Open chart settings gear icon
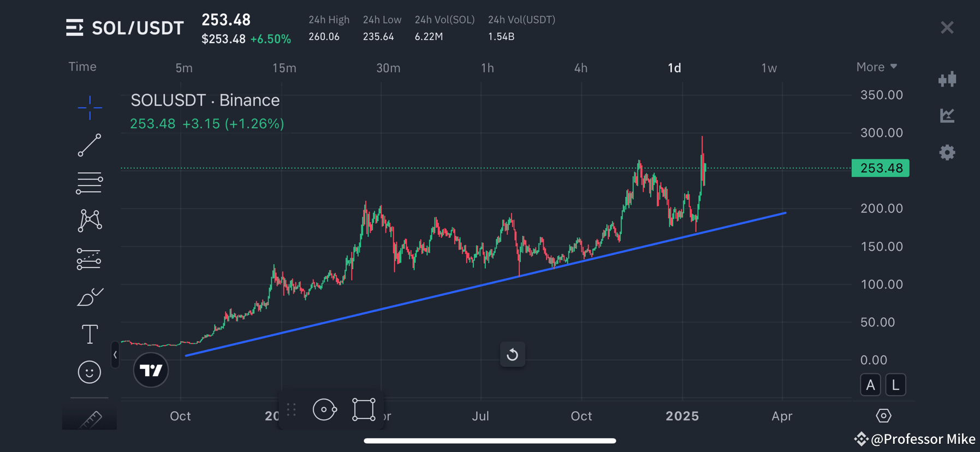980x452 pixels. click(947, 152)
